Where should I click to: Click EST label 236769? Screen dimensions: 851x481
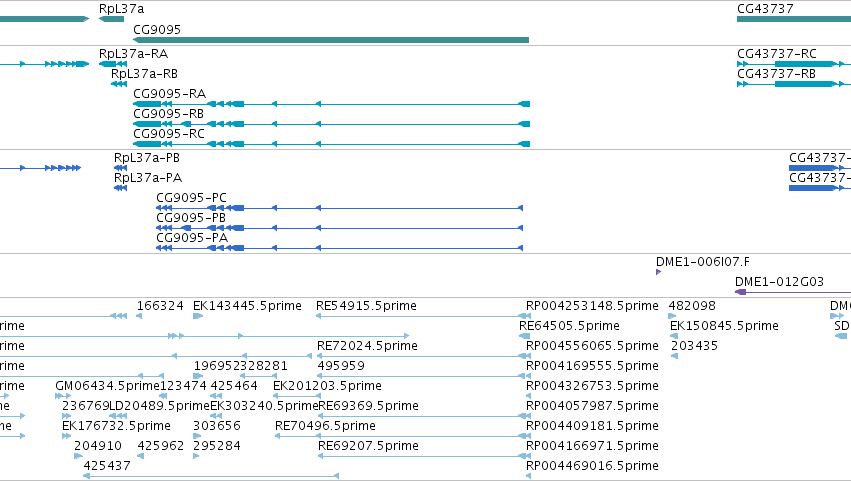click(85, 406)
